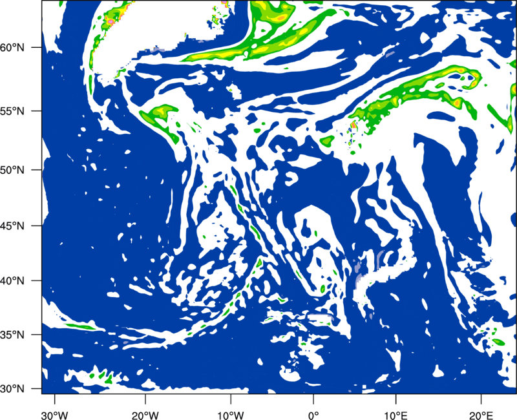Click the 10°W longitude label

(230, 415)
